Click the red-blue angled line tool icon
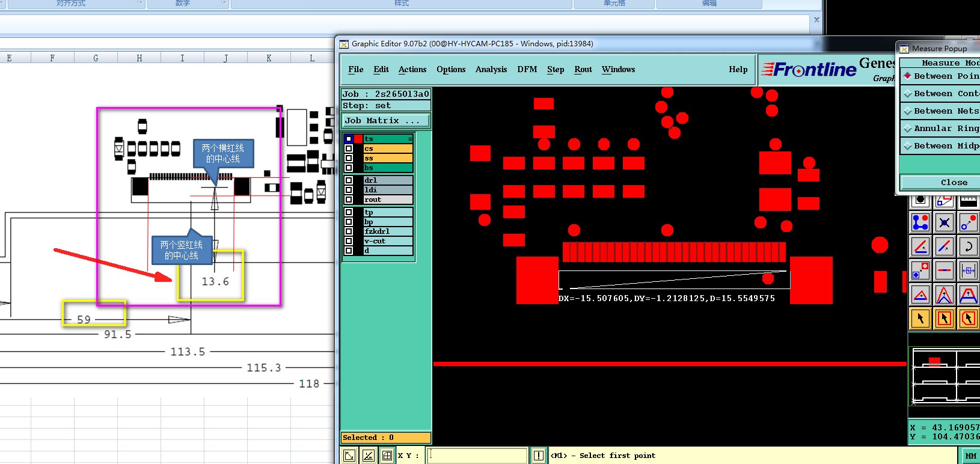980x464 pixels. [920, 246]
